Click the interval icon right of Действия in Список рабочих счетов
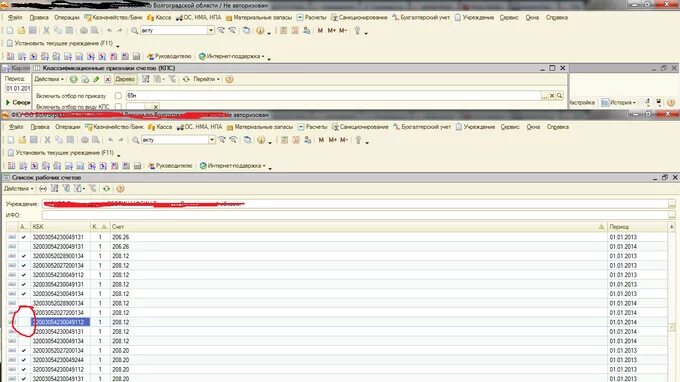 click(42, 189)
